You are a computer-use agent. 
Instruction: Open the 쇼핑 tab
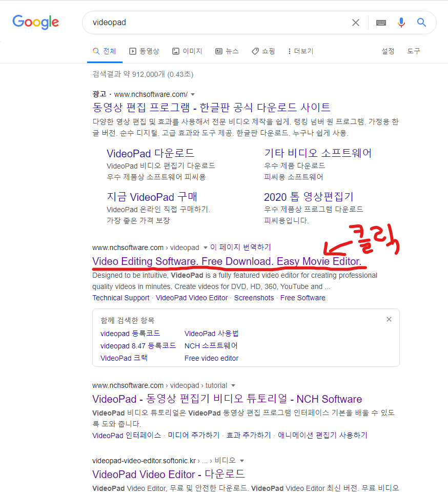[x=263, y=51]
